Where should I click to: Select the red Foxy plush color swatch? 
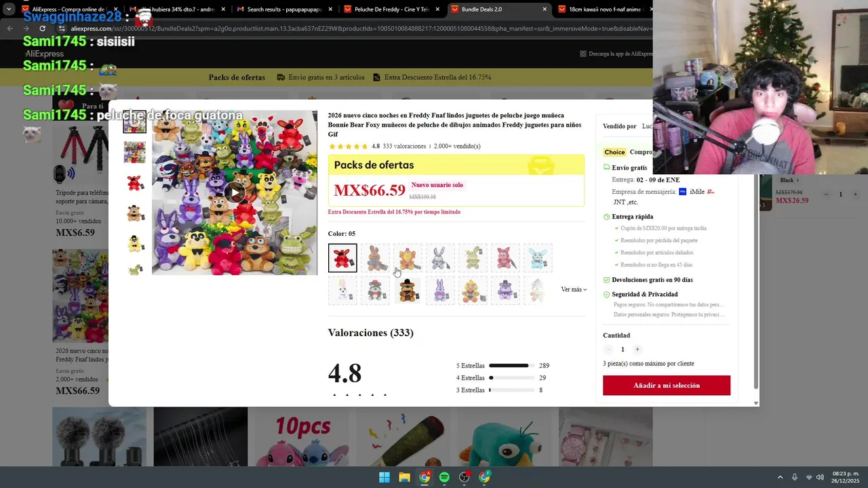[x=342, y=258]
